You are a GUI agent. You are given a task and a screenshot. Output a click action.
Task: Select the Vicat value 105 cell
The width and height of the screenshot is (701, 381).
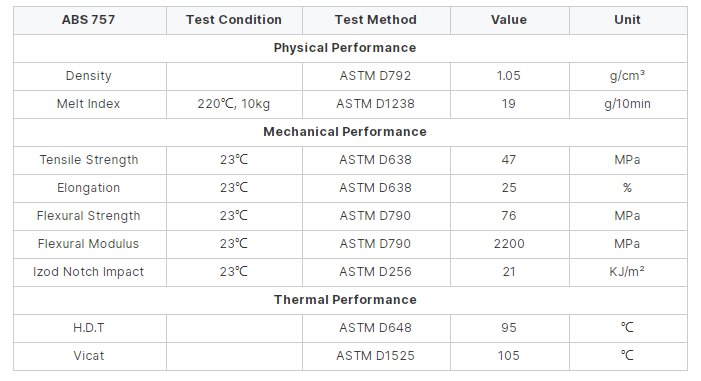tap(510, 356)
